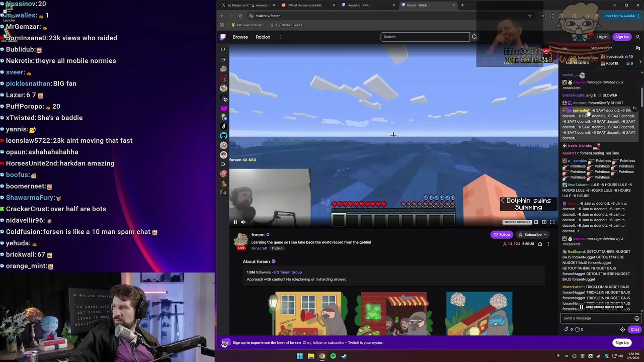This screenshot has height=362, width=644.
Task: Click the chat scrollbar
Action: pyautogui.click(x=641, y=98)
